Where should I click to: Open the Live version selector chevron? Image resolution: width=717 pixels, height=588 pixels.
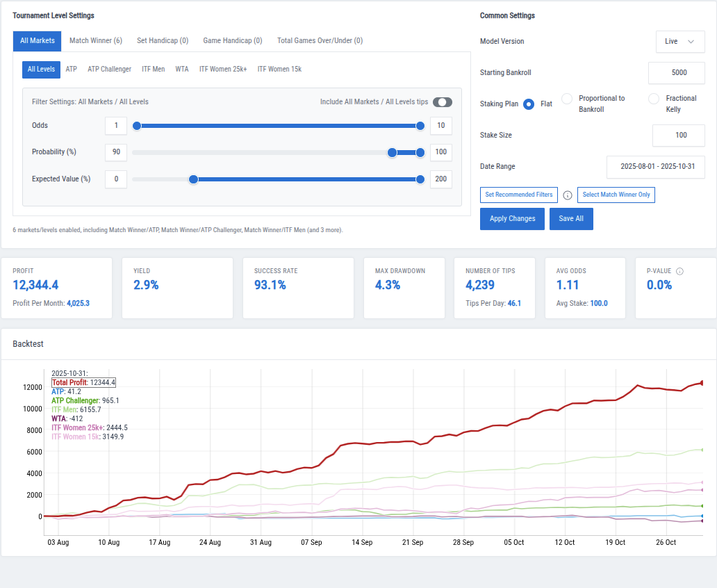pos(691,41)
